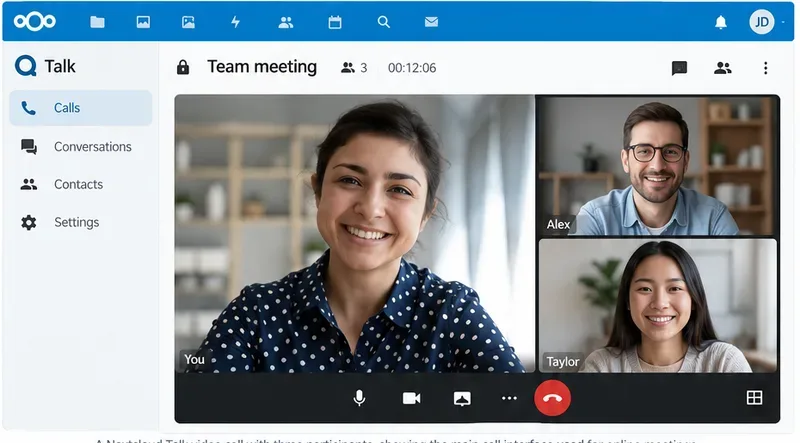The image size is (800, 443).
Task: Open the notifications bell
Action: pos(720,22)
